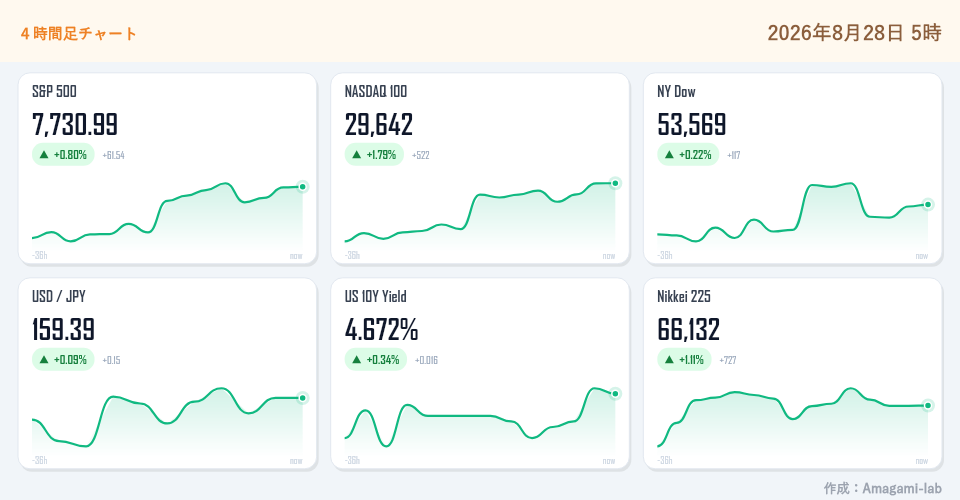Viewport: 960px width, 500px height.
Task: Click the +0.15 change on USD / JPY
Action: (111, 360)
